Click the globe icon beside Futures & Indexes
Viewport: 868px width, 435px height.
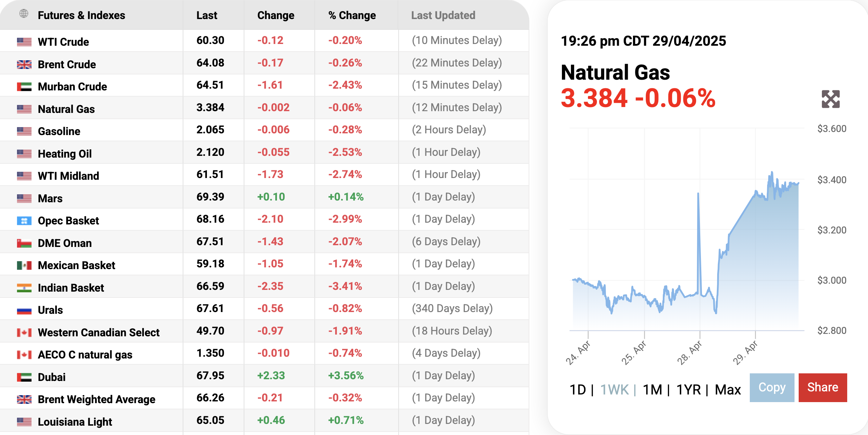[x=24, y=14]
